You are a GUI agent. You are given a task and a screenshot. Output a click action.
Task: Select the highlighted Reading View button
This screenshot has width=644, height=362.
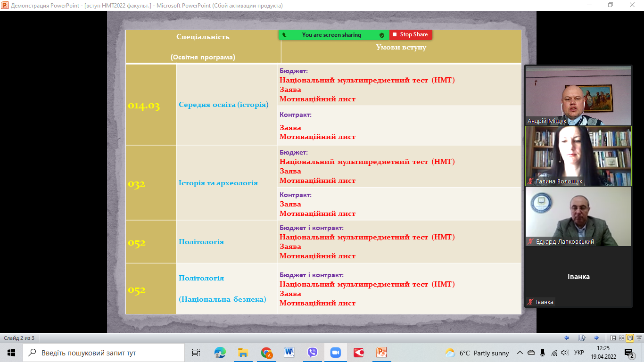pyautogui.click(x=629, y=338)
